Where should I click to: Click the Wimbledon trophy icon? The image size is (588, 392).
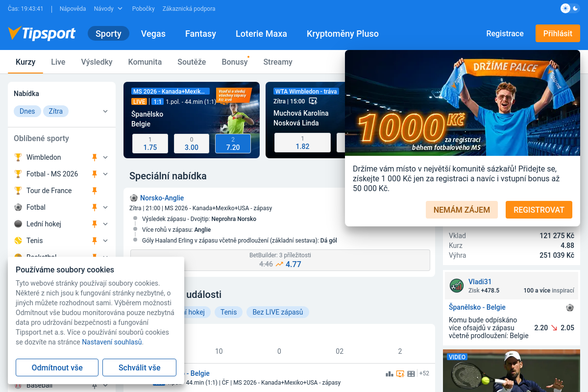[18, 157]
